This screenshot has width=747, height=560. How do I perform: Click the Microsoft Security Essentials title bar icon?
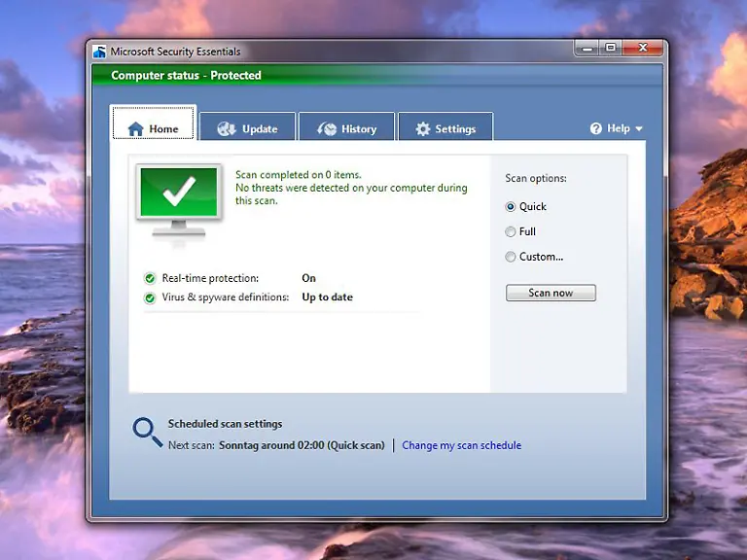point(99,52)
